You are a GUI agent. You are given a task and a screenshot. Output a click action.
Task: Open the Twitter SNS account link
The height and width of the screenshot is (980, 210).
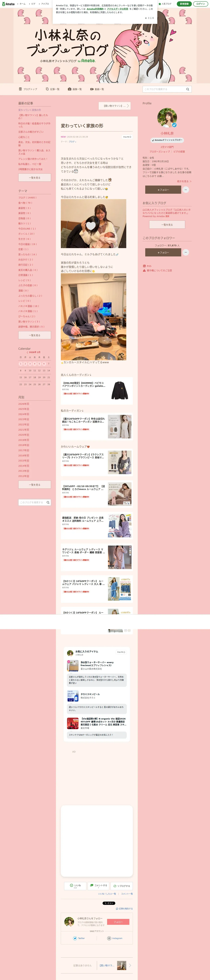coord(79,938)
